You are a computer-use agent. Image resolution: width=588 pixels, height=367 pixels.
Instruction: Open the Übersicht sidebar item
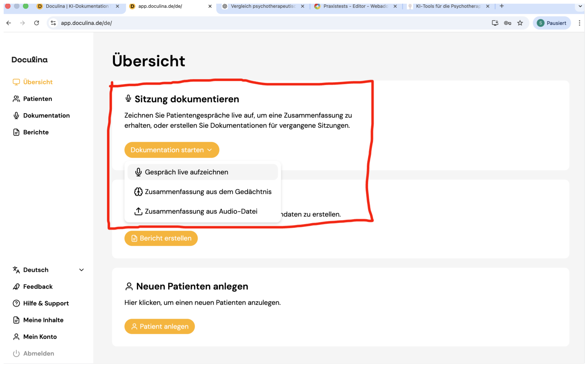tap(33, 82)
